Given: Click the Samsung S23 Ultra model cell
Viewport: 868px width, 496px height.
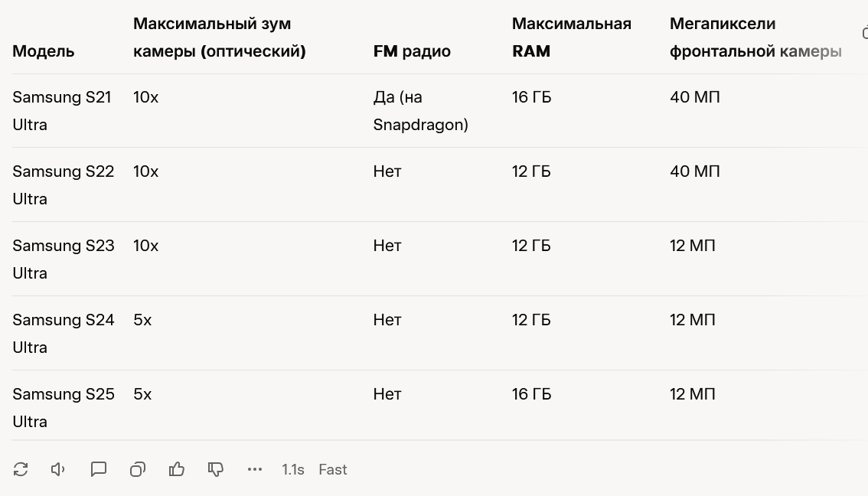Looking at the screenshot, I should (x=63, y=259).
